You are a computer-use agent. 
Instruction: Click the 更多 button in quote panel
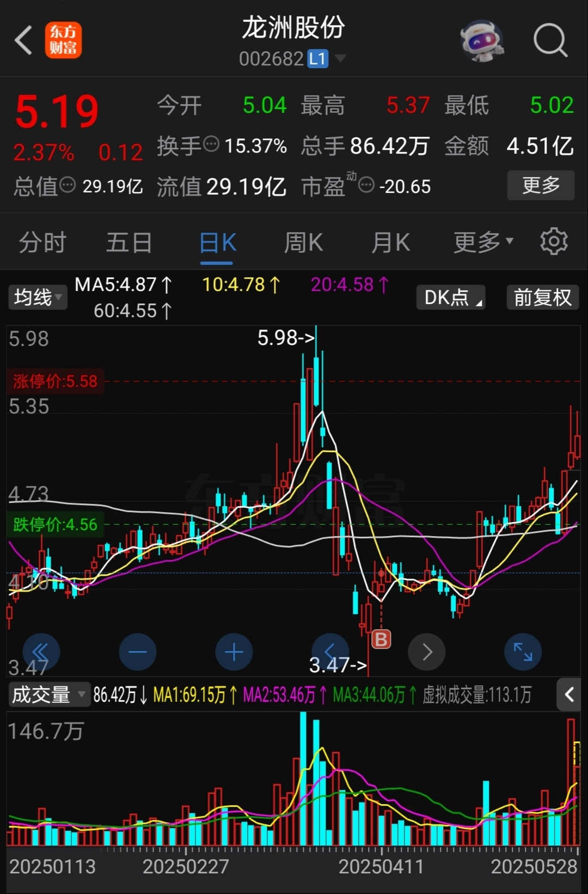[541, 185]
